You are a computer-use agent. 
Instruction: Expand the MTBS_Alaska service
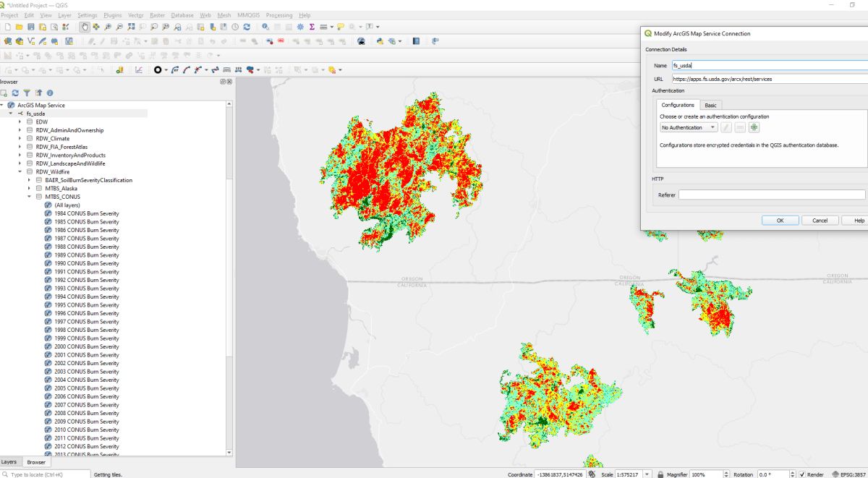(x=30, y=188)
